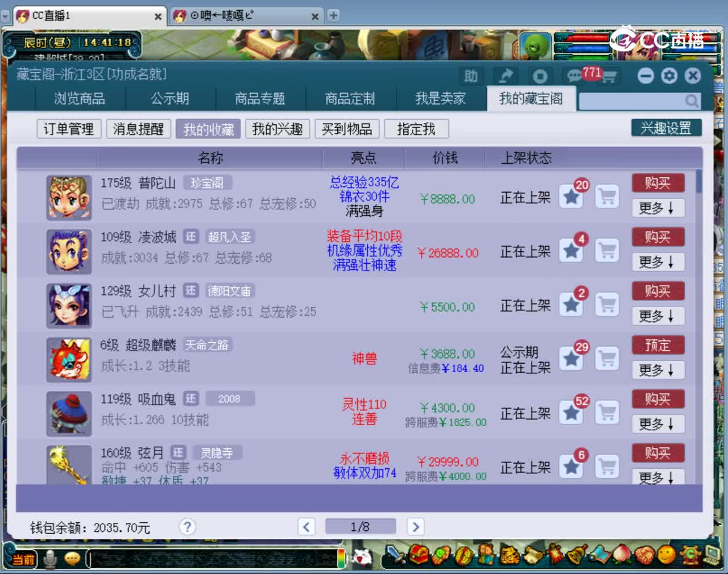Open 普陀山 character avatar thumbnail
Image resolution: width=728 pixels, height=574 pixels.
click(69, 198)
